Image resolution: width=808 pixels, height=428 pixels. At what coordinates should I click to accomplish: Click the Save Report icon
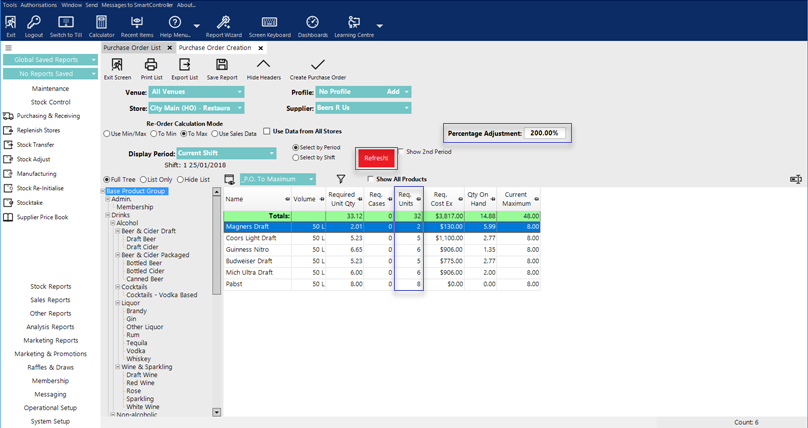pyautogui.click(x=222, y=66)
